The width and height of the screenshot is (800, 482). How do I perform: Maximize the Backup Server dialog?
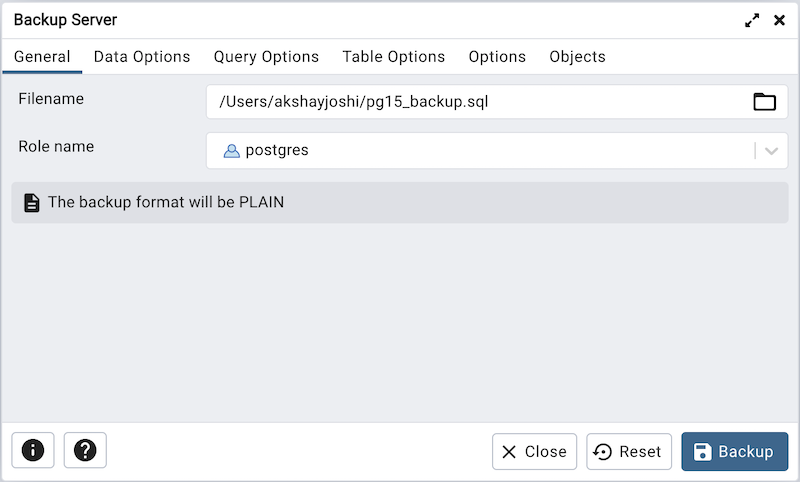point(752,20)
